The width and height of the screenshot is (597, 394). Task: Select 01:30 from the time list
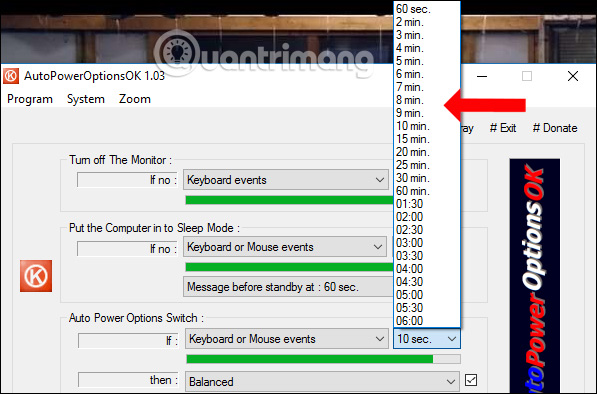tap(427, 204)
